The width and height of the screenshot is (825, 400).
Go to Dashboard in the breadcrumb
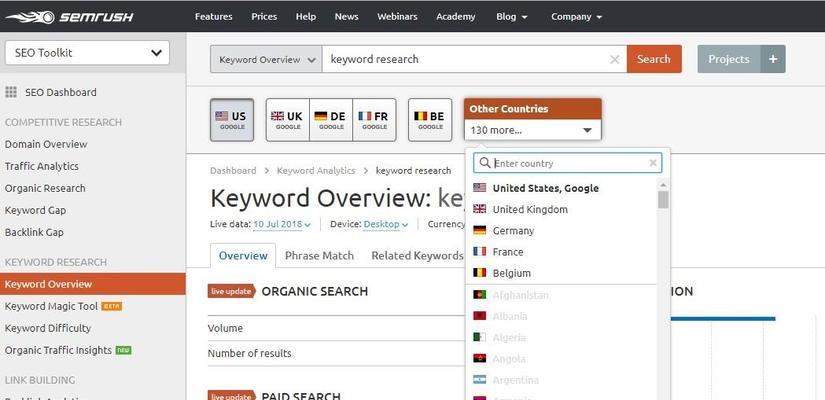233,171
